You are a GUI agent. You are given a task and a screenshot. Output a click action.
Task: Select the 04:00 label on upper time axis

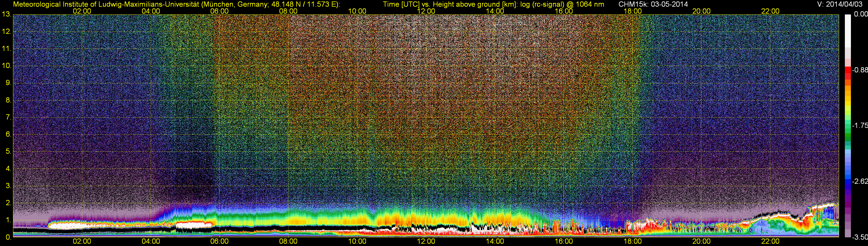[151, 11]
